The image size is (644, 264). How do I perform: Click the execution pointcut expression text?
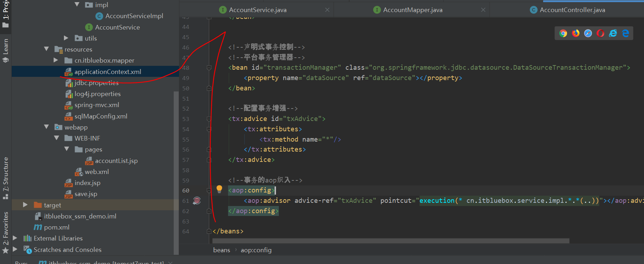pyautogui.click(x=509, y=201)
